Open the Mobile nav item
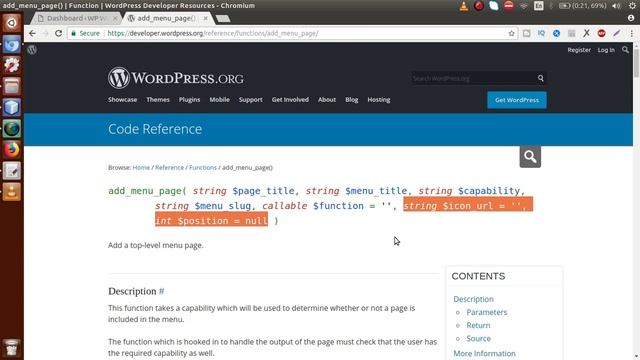 (220, 100)
